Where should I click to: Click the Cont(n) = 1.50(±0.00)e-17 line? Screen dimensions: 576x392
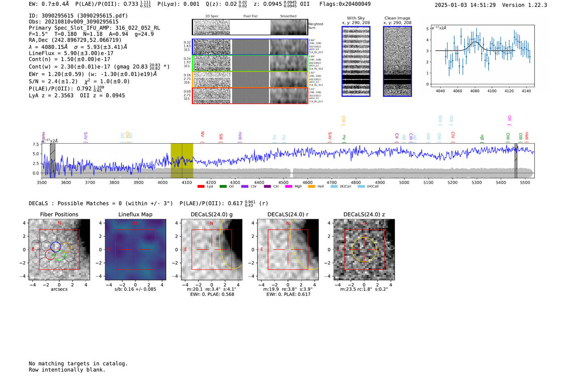pyautogui.click(x=70, y=59)
